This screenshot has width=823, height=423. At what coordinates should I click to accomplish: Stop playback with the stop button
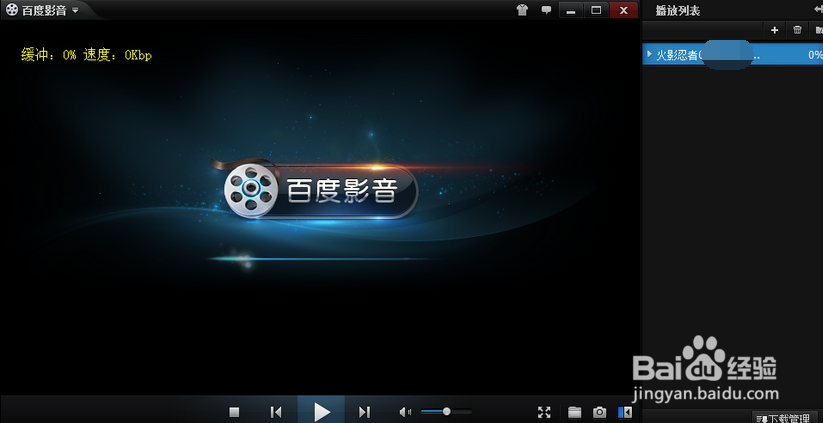(x=235, y=412)
